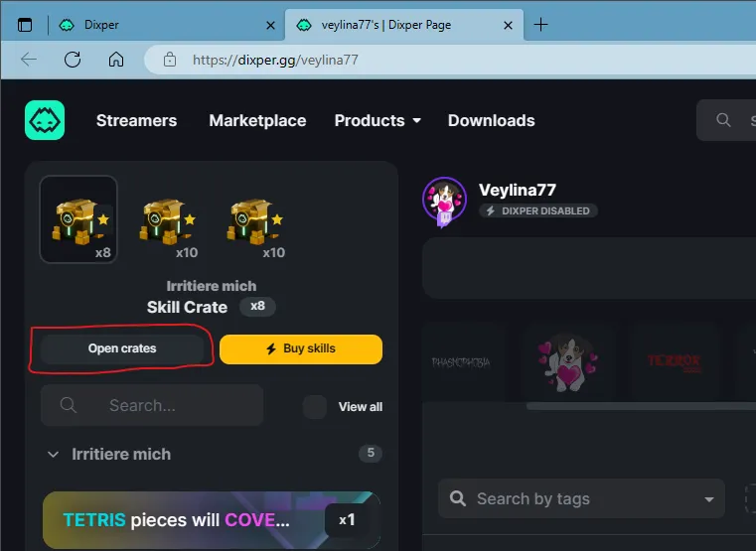The image size is (756, 551).
Task: Reload the page with the refresh icon
Action: [x=73, y=60]
